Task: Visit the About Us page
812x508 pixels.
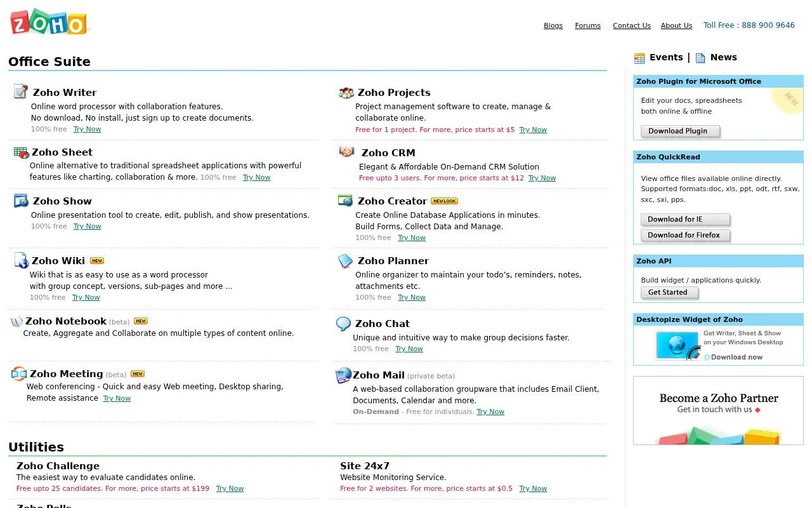Action: coord(676,25)
